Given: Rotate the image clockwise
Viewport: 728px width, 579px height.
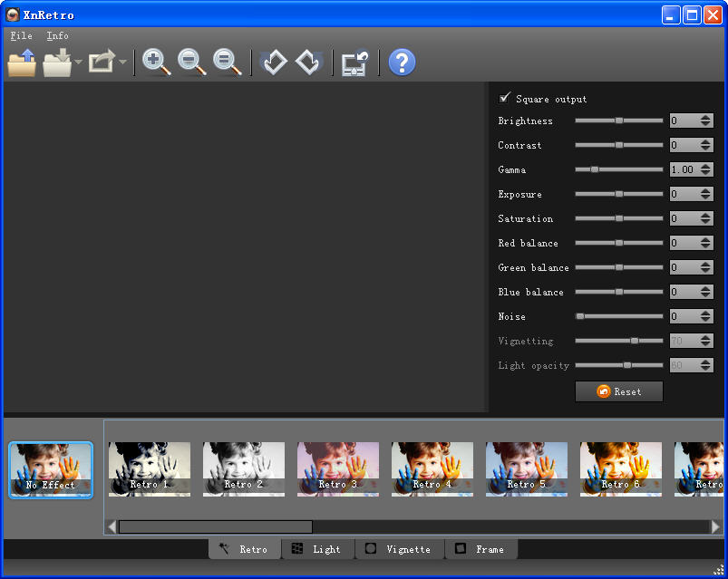Looking at the screenshot, I should tap(308, 63).
